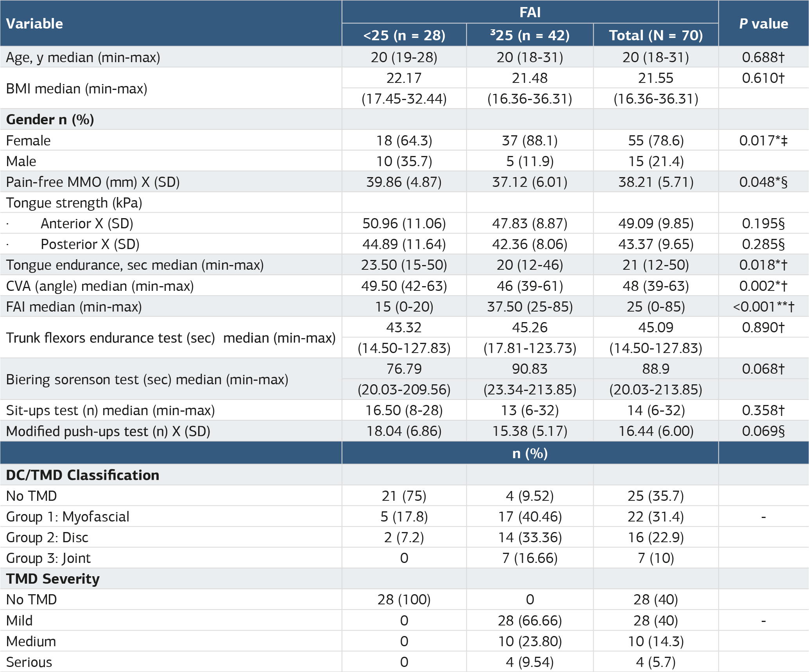The width and height of the screenshot is (809, 672).
Task: Click 'Modified push-ups test' row label
Action: click(x=108, y=431)
